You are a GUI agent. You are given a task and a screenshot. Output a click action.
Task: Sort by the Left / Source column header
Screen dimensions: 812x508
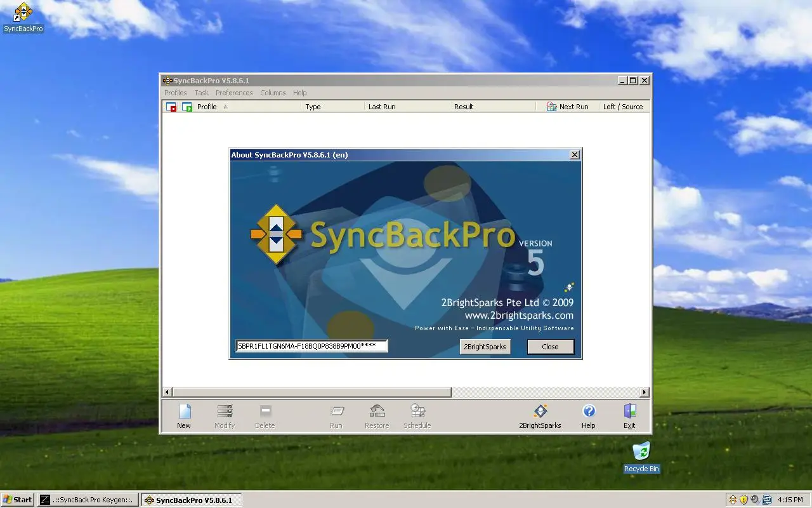[x=623, y=107]
